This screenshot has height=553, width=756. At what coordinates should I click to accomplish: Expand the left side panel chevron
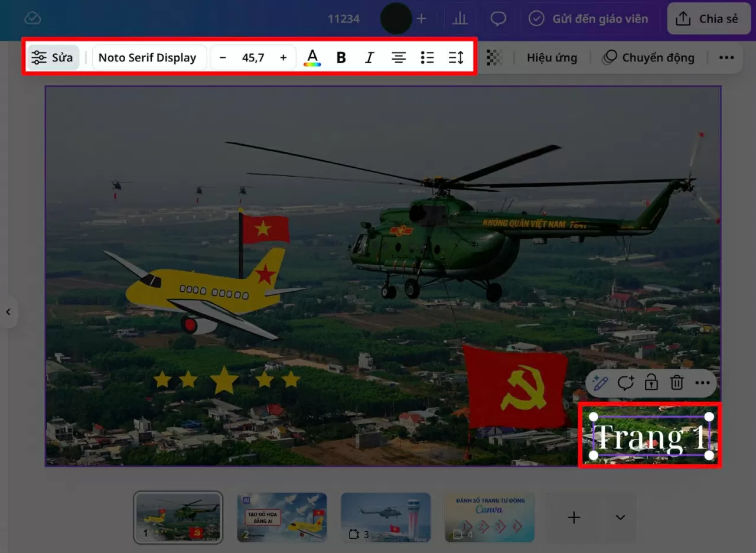tap(9, 312)
